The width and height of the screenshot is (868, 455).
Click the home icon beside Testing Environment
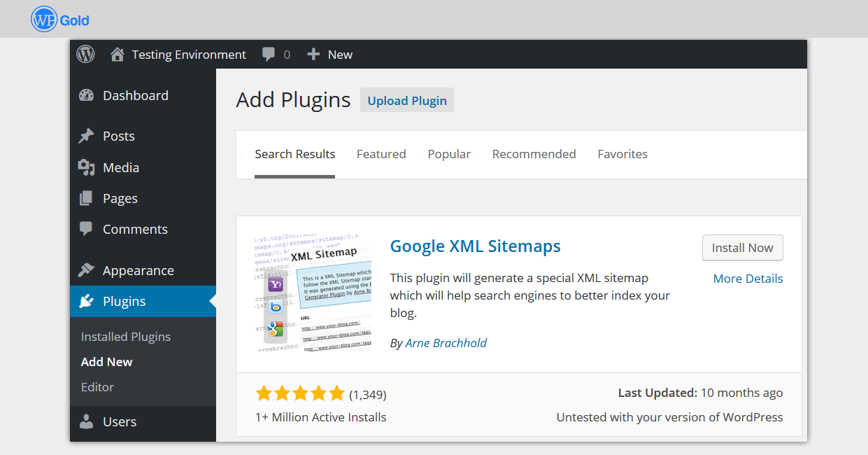click(x=118, y=55)
